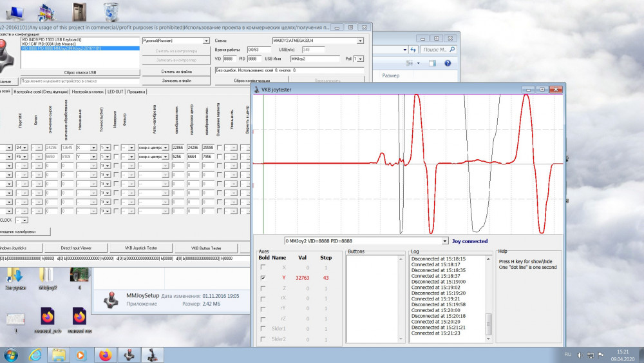The image size is (644, 363).
Task: Uncheck the Y axis Bold checkbox
Action: coord(262,278)
